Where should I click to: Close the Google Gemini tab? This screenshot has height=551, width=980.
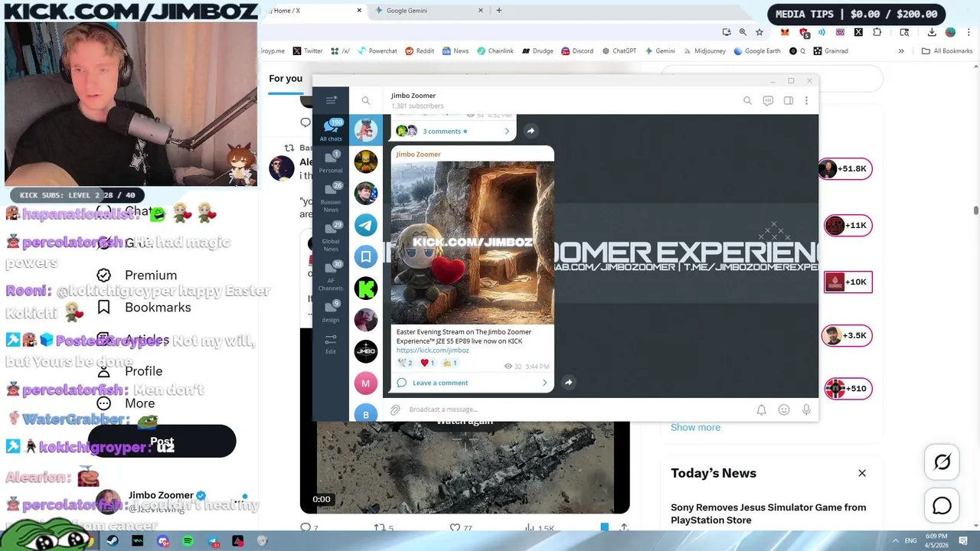click(481, 11)
